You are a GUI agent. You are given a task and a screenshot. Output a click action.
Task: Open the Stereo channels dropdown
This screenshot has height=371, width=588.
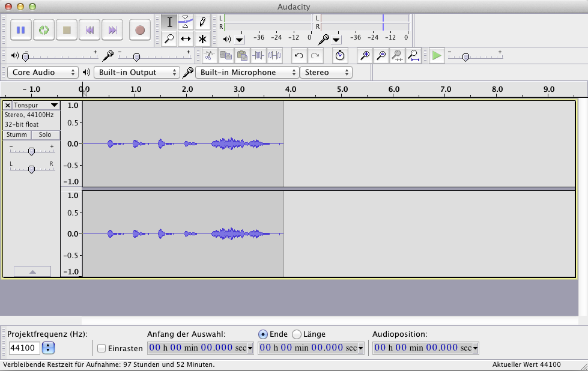[x=326, y=72]
